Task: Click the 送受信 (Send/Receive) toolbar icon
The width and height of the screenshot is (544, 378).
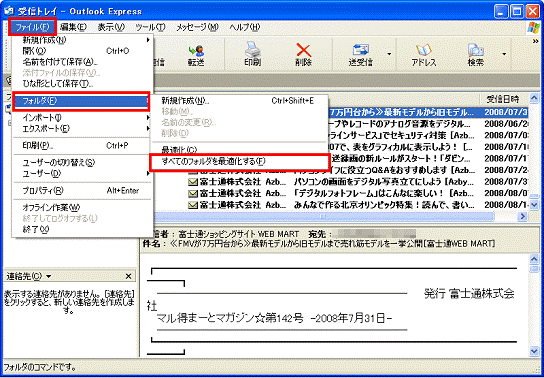Action: pos(360,55)
